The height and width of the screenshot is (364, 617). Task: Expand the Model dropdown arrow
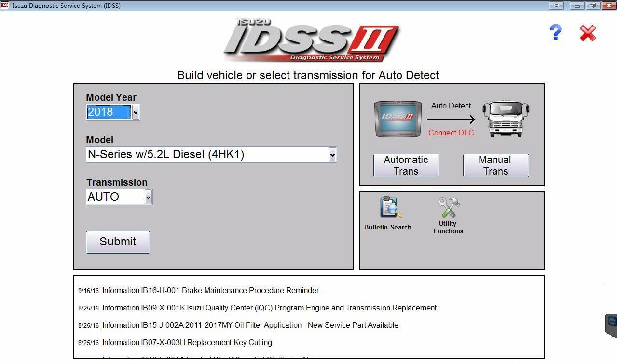point(332,155)
